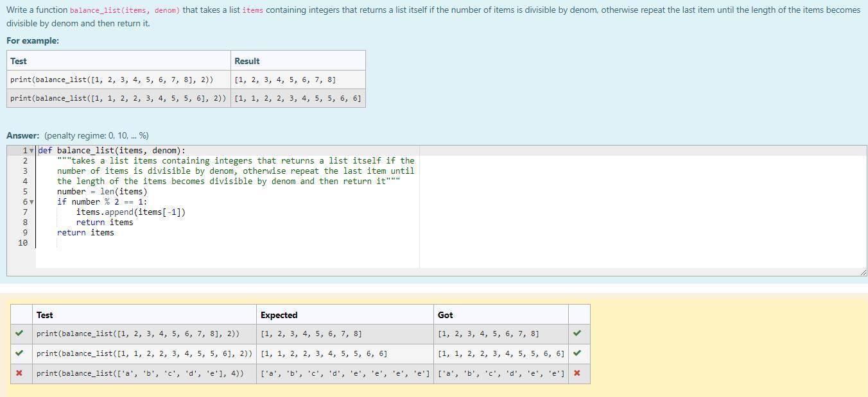Click the Result header of the example table
Screen dimensions: 868x397
(247, 61)
